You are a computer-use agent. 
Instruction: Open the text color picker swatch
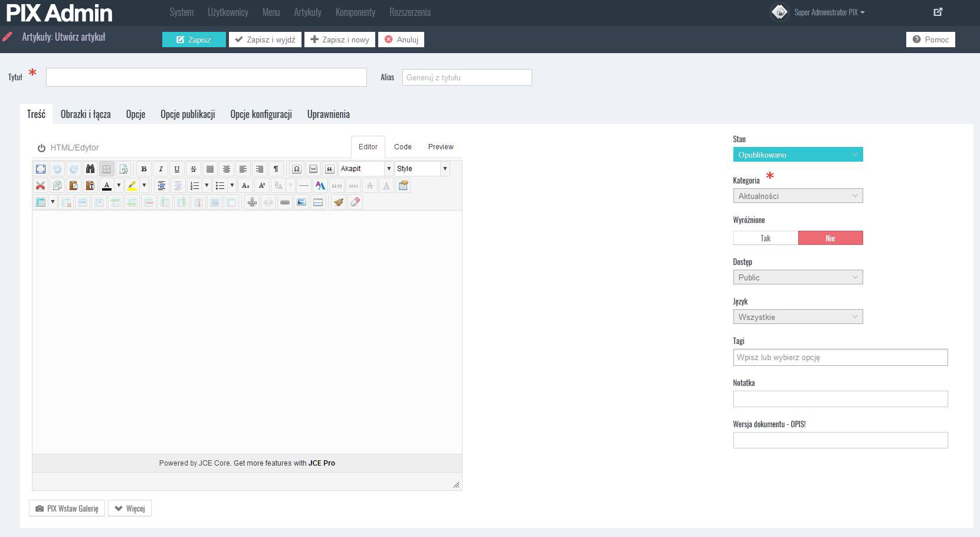pyautogui.click(x=106, y=186)
